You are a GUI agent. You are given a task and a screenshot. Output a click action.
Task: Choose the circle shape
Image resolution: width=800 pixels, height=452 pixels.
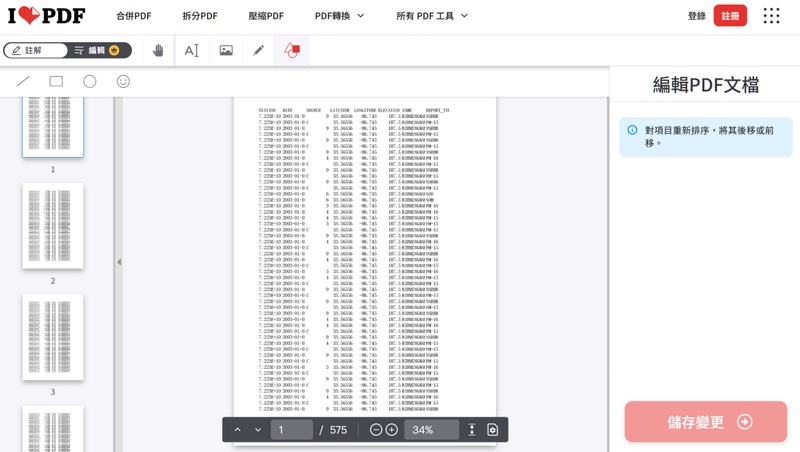click(x=90, y=81)
